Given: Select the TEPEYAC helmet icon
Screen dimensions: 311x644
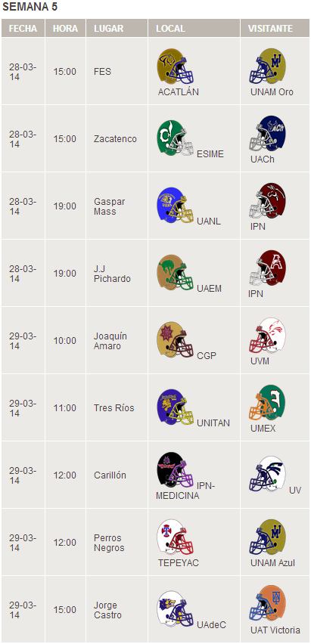Looking at the screenshot, I should [x=175, y=537].
